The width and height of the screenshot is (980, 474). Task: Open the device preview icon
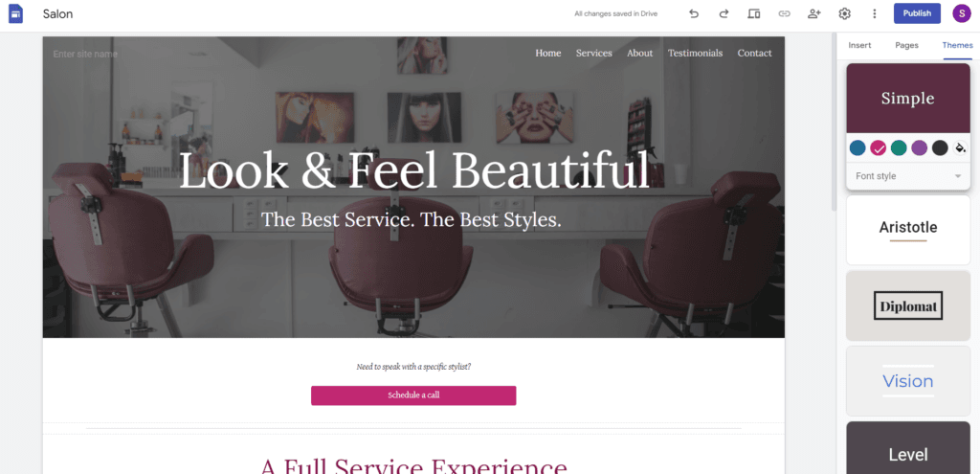[x=754, y=13]
